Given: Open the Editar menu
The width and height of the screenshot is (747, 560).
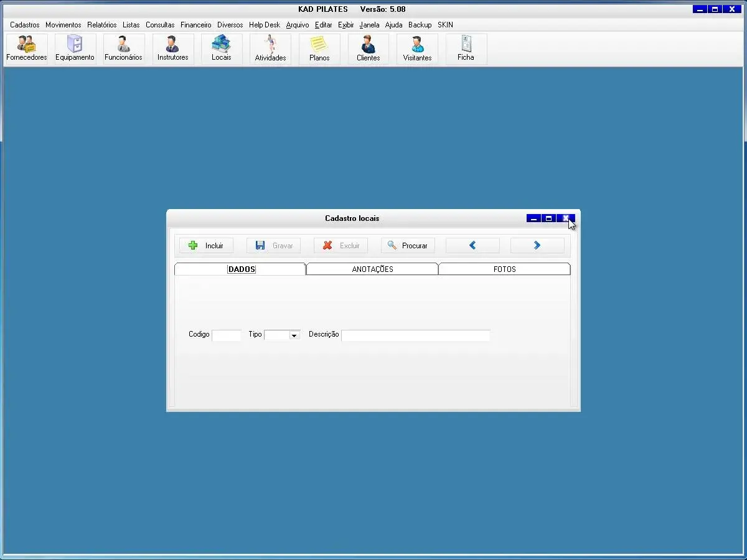Looking at the screenshot, I should (x=324, y=25).
